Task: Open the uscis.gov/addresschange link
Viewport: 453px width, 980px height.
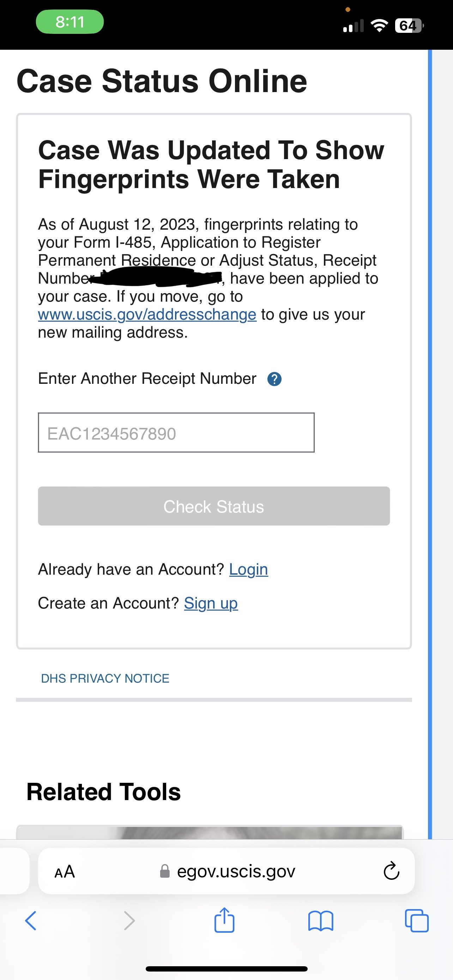Action: coord(147,315)
